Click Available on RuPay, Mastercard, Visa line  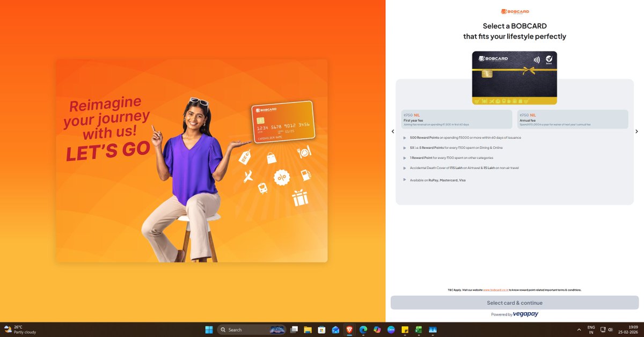pyautogui.click(x=438, y=180)
